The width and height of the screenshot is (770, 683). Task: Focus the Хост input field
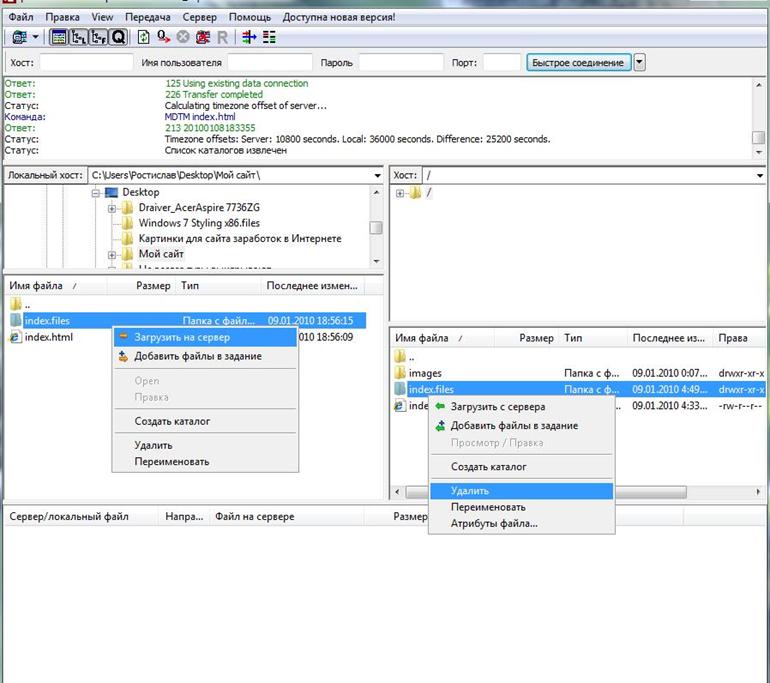[x=86, y=62]
